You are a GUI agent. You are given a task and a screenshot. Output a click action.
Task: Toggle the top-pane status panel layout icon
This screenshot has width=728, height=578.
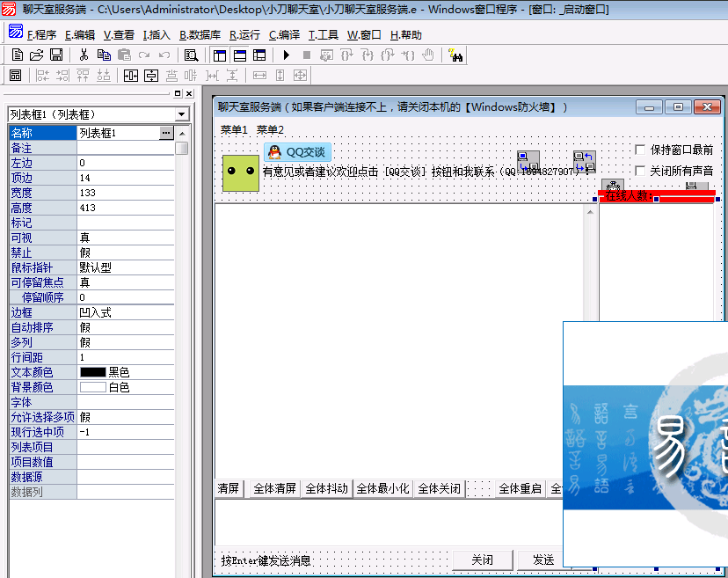(239, 55)
